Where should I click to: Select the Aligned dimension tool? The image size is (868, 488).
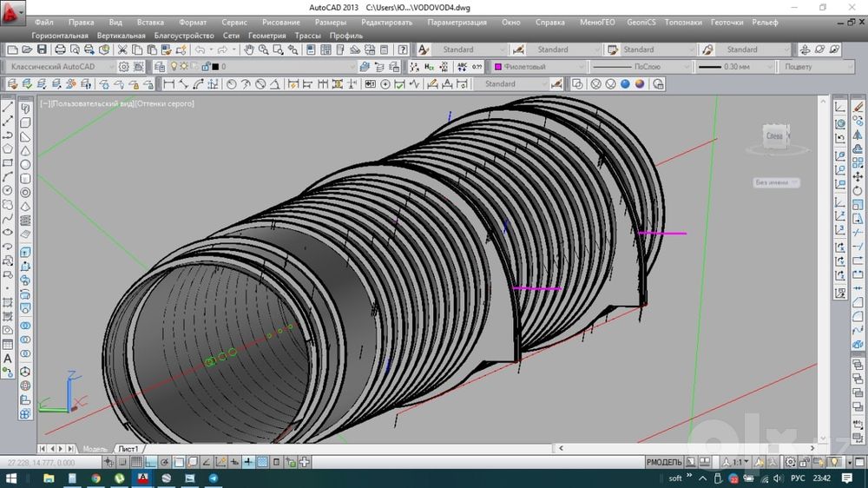coord(183,84)
